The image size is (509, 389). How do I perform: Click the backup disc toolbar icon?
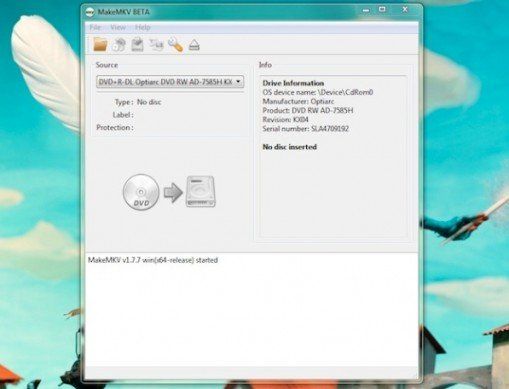click(x=137, y=44)
